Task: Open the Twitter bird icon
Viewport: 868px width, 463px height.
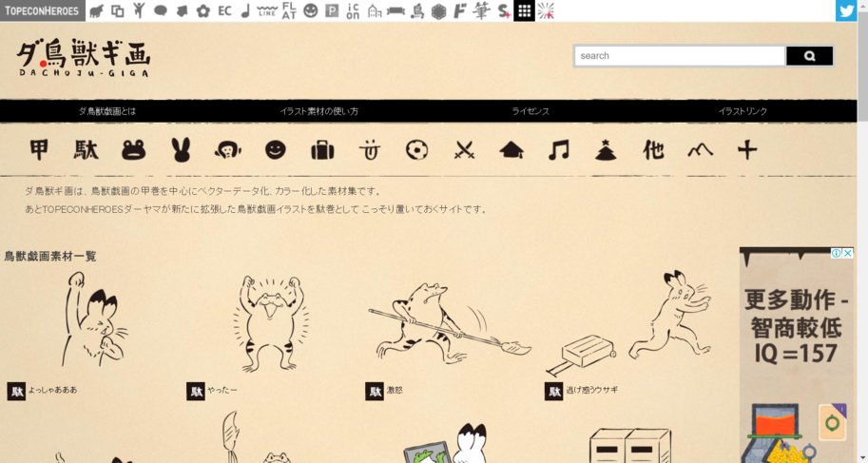Action: tap(846, 10)
